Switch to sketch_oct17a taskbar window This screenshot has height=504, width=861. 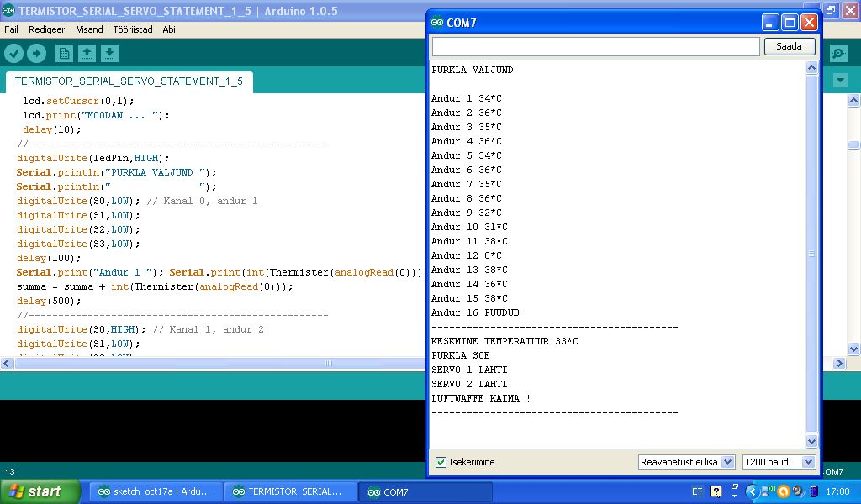click(154, 491)
